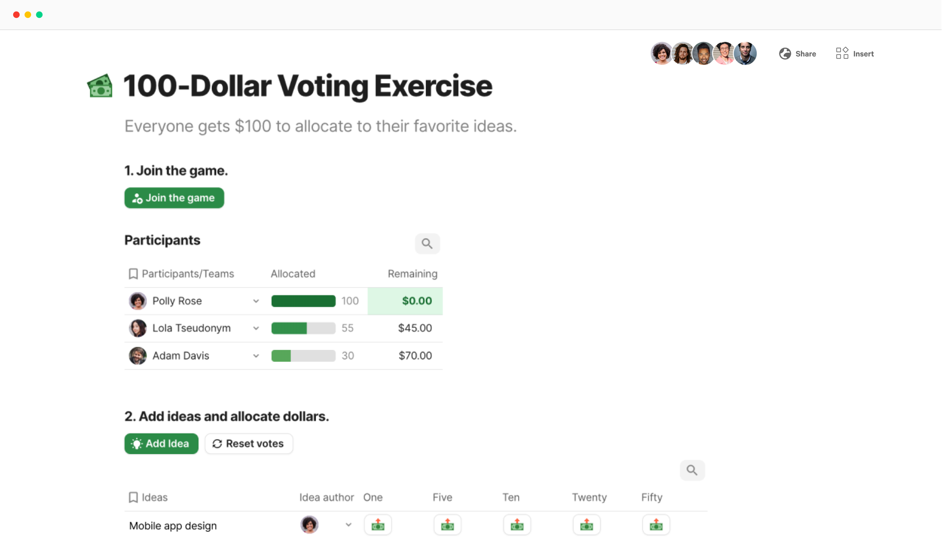Click Join the game button

point(174,198)
